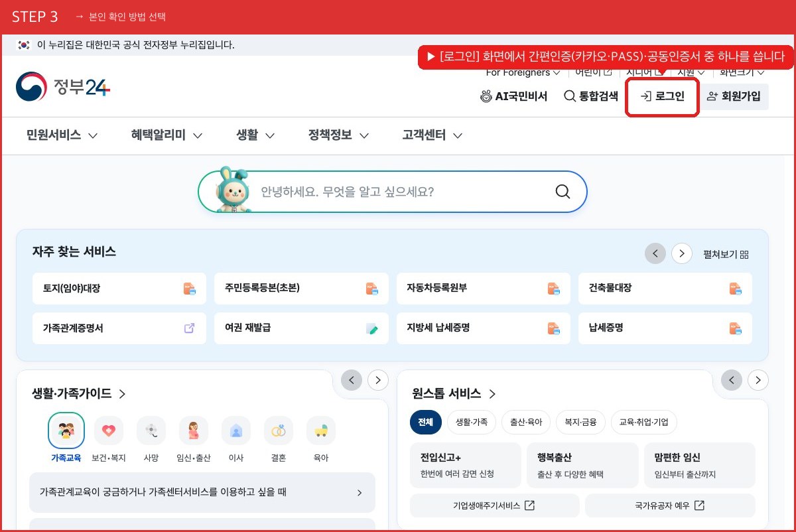The height and width of the screenshot is (532, 796).
Task: Open 통합검색 integrated search
Action: 591,96
